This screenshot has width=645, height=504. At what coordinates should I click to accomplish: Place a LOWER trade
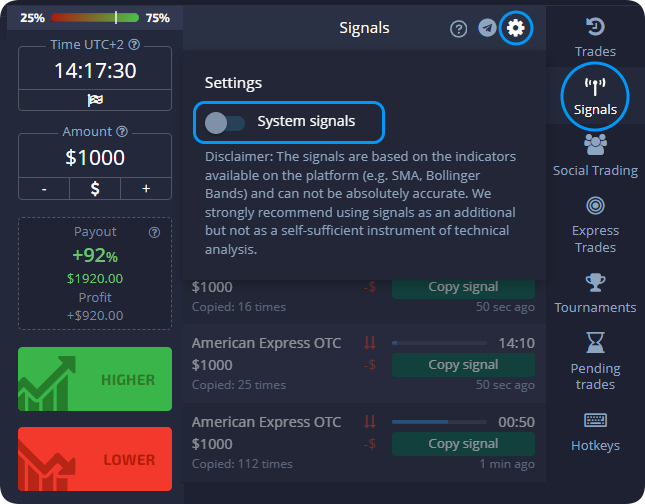(95, 459)
